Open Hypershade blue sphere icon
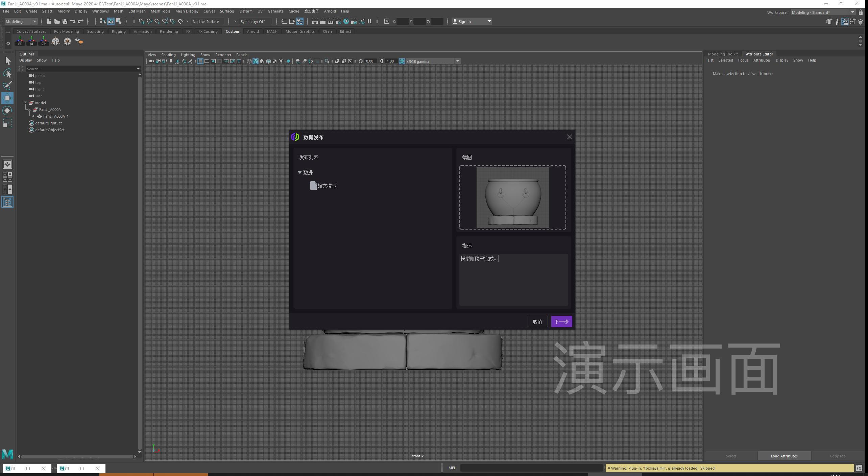Viewport: 868px width, 476px height. click(x=346, y=21)
